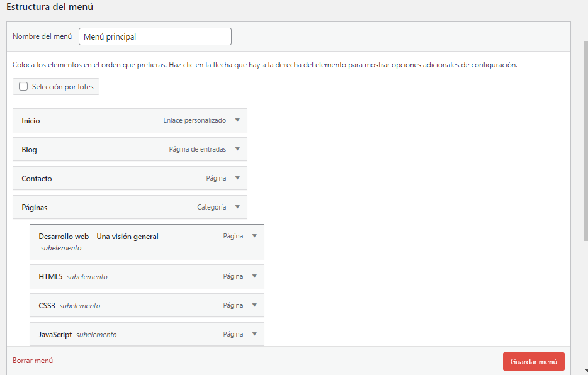Image resolution: width=588 pixels, height=375 pixels.
Task: Click the Estructura del menú heading
Action: pyautogui.click(x=50, y=7)
